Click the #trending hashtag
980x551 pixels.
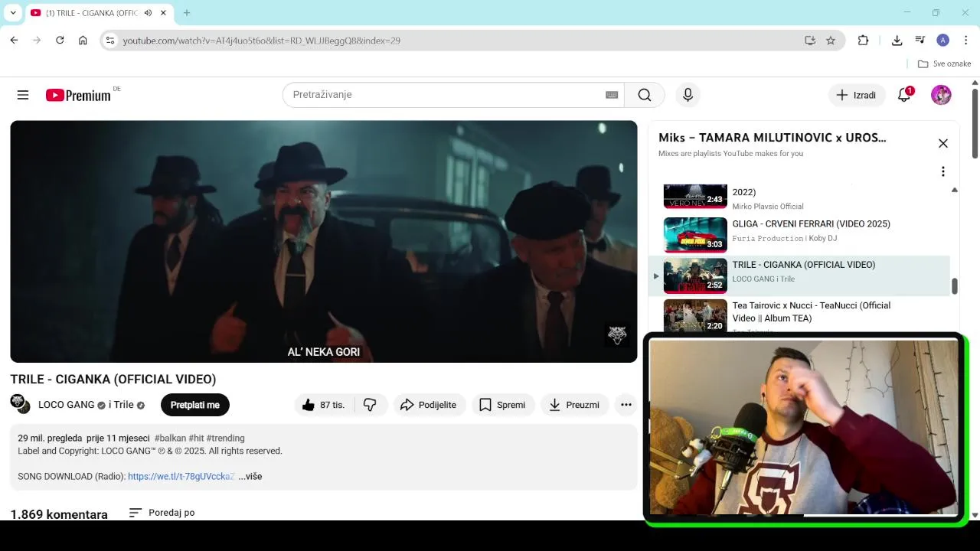(225, 439)
